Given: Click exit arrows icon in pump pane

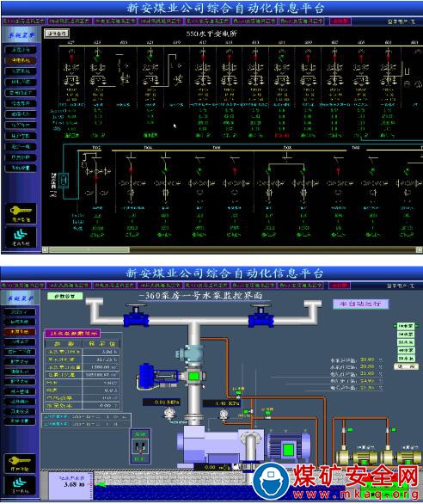Looking at the screenshot, I should click(x=20, y=485).
